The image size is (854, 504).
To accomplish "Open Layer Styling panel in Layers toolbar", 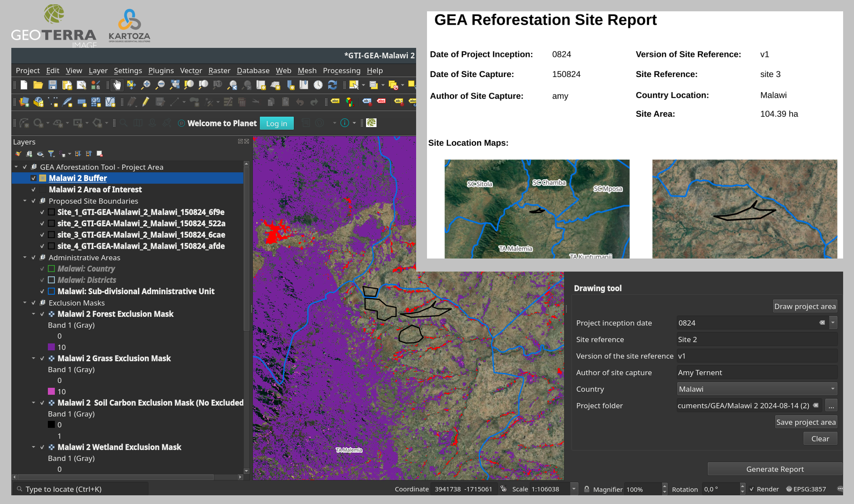I will [x=18, y=154].
